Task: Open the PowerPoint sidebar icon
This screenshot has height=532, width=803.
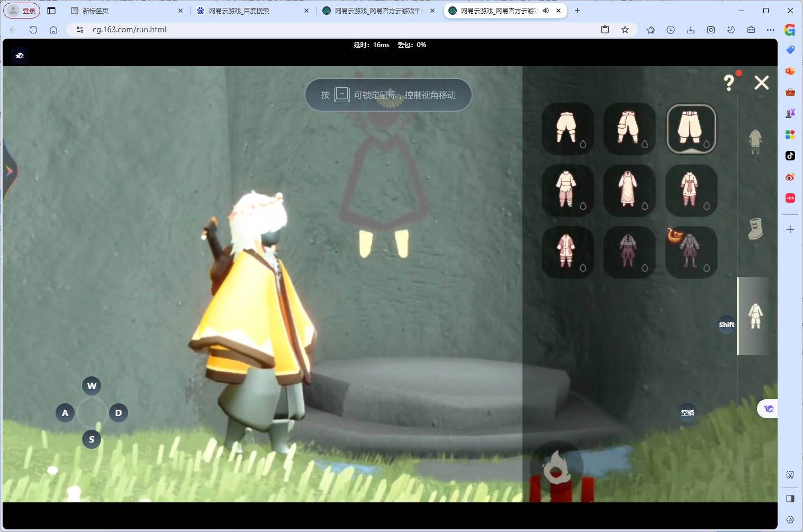Action: pyautogui.click(x=790, y=71)
